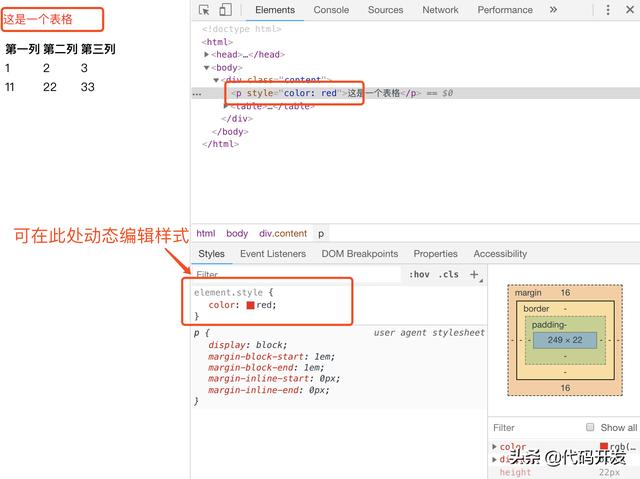Open the red color swatch picker
Viewport: 640px width, 479px height.
[251, 305]
